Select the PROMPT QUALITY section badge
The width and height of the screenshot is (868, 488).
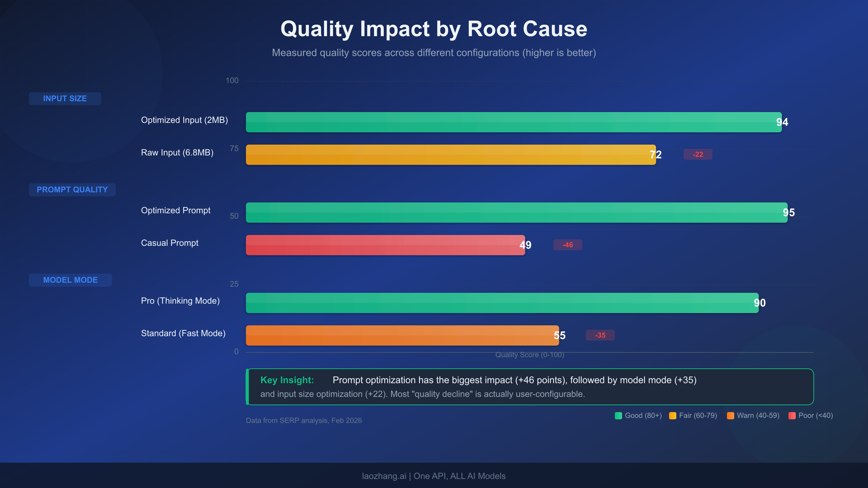tap(72, 189)
